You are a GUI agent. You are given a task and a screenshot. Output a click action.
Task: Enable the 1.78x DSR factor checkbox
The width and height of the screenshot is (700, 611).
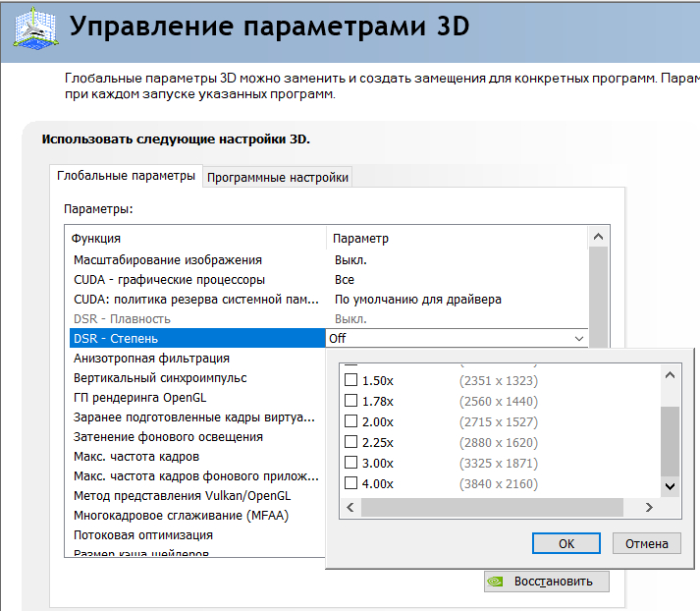pos(350,401)
